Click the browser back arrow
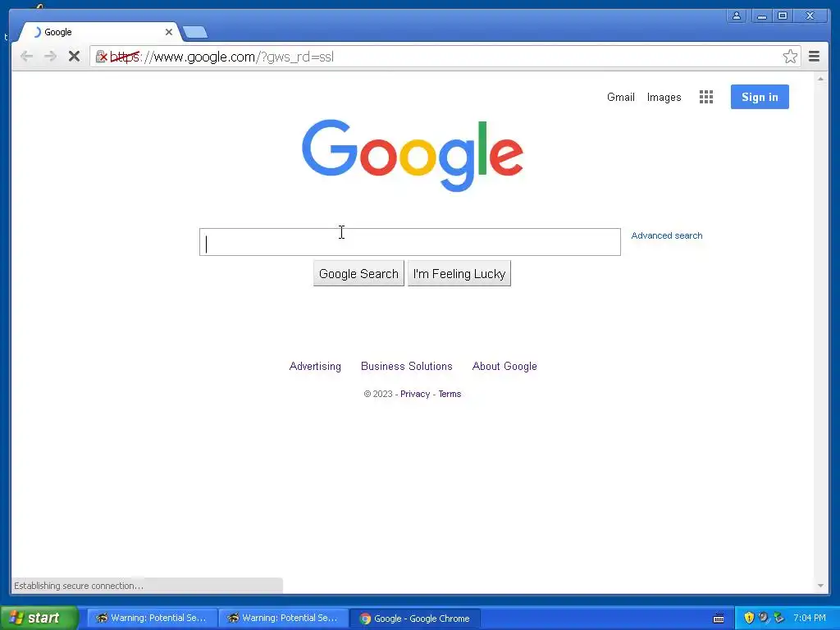840x630 pixels. tap(26, 57)
